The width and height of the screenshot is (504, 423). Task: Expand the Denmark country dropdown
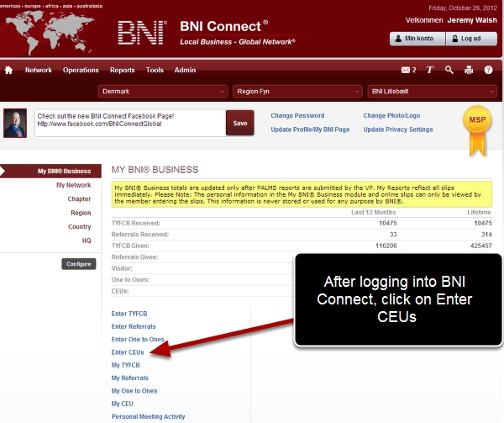[x=163, y=91]
